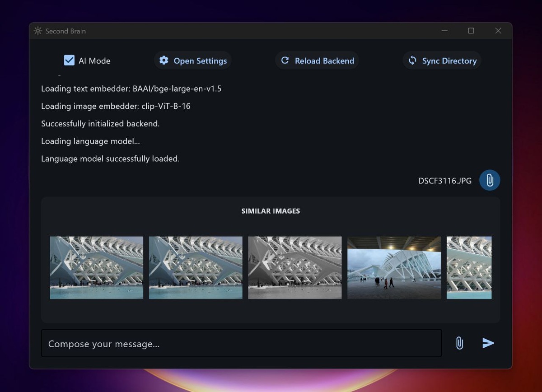Focus the Compose your message input field
542x392 pixels.
tap(242, 343)
